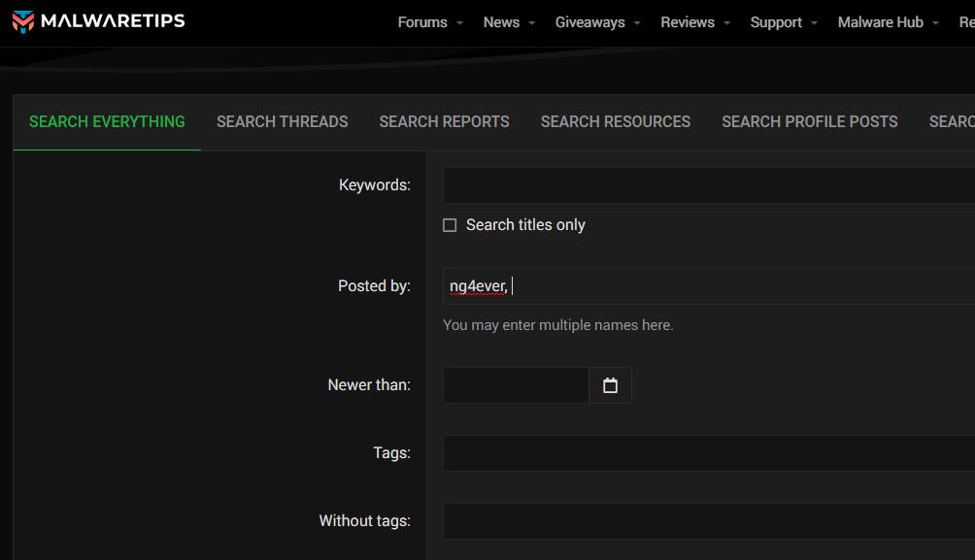Select the Search Everything tab

click(107, 122)
